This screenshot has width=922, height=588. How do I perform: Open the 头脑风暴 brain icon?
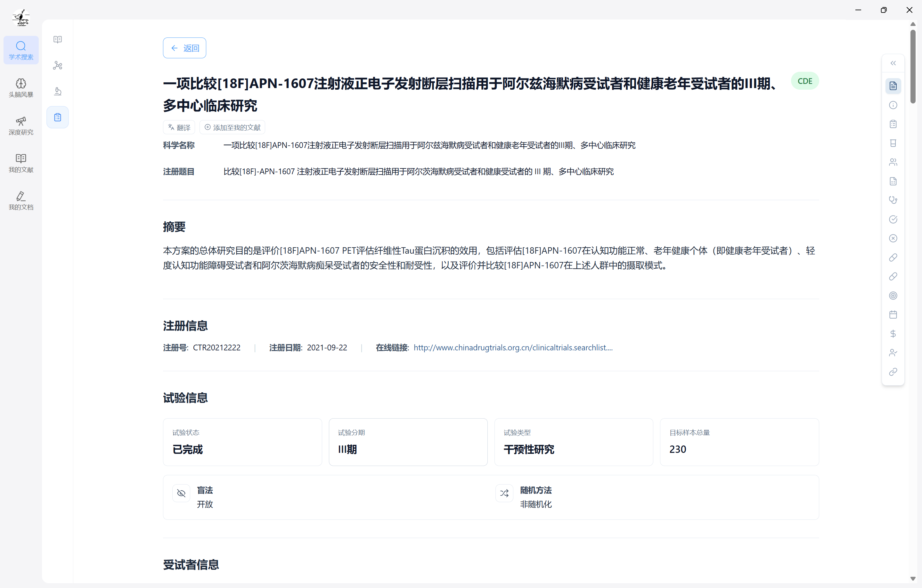click(21, 88)
